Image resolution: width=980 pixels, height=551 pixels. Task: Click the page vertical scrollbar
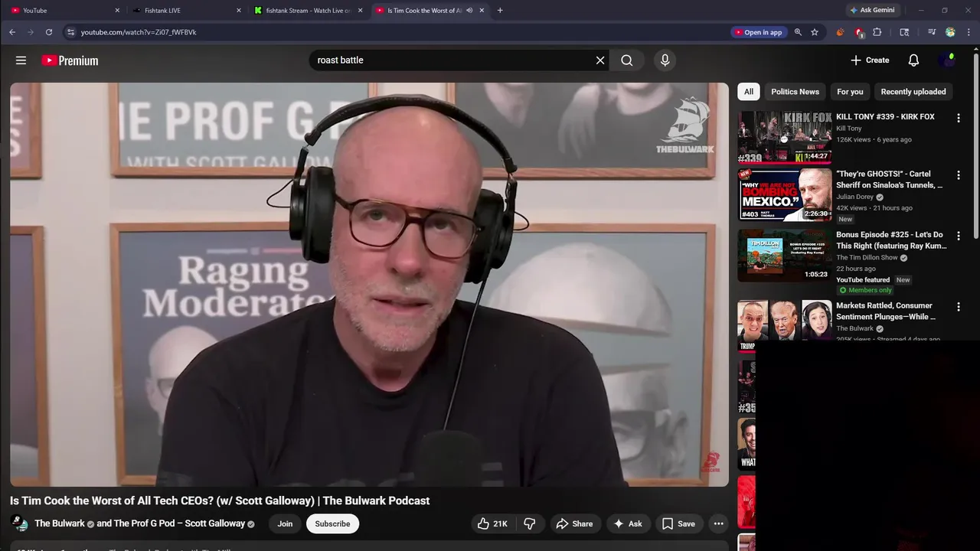click(x=975, y=145)
